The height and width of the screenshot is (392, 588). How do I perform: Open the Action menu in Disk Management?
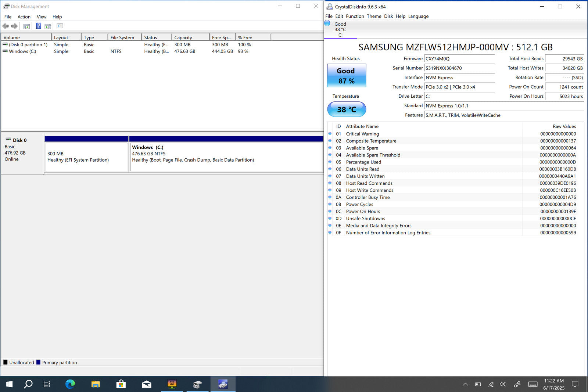24,17
